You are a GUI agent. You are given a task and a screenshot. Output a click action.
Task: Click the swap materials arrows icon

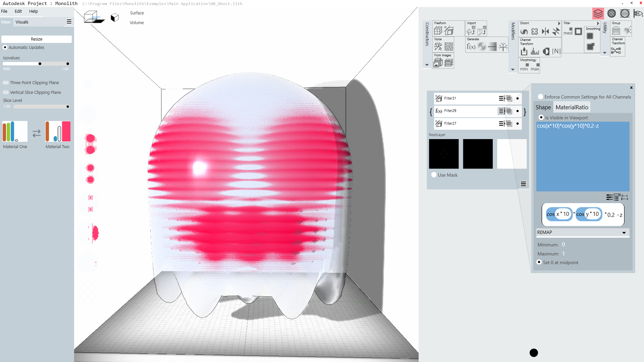coord(37,133)
